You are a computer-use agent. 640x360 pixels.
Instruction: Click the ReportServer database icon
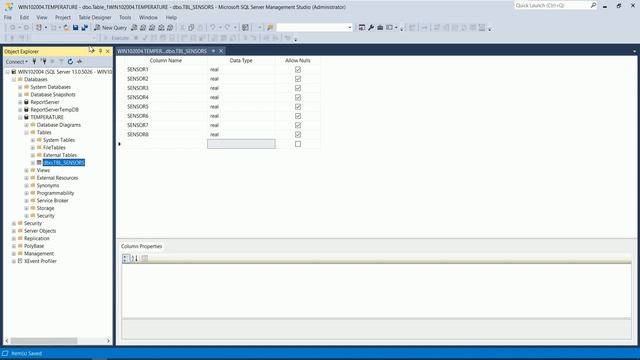26,102
